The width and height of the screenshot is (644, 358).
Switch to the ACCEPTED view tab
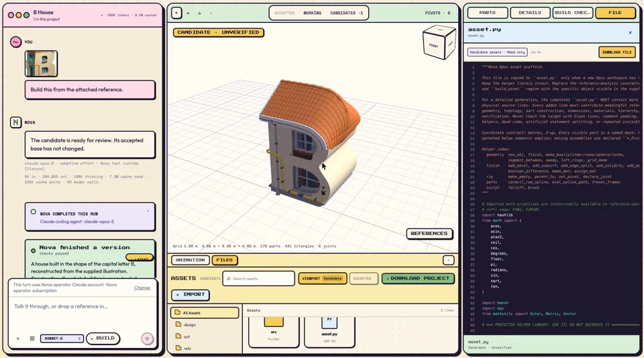(x=284, y=13)
